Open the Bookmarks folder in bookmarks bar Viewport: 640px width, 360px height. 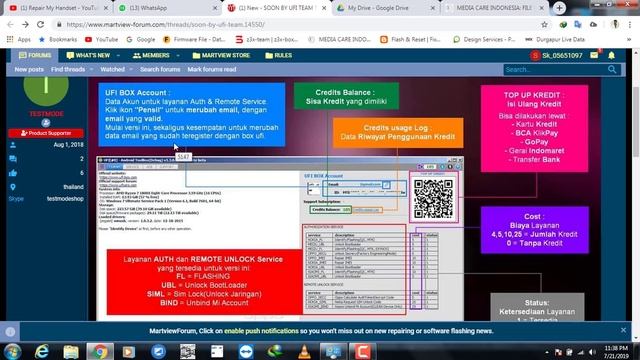pos(58,40)
